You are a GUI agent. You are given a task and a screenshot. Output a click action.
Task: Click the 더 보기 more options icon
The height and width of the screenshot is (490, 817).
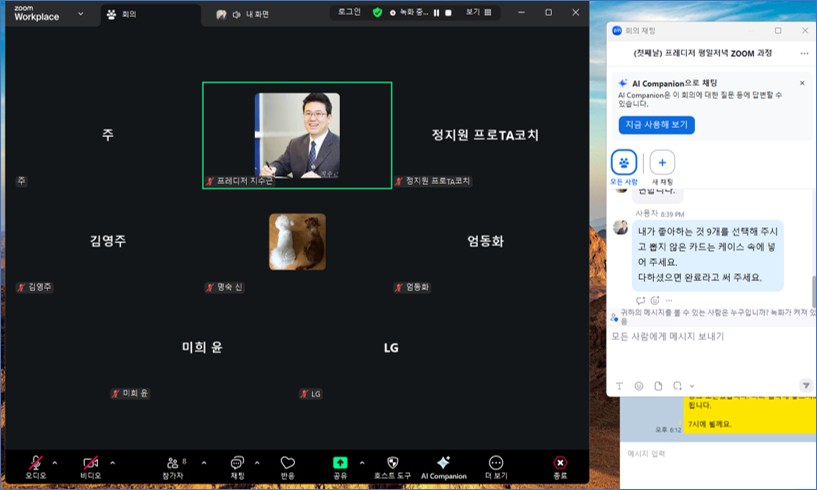[x=495, y=463]
